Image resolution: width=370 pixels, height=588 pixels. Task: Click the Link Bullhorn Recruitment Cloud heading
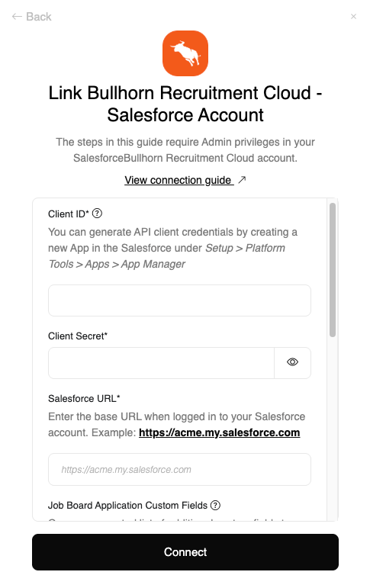[x=185, y=104]
